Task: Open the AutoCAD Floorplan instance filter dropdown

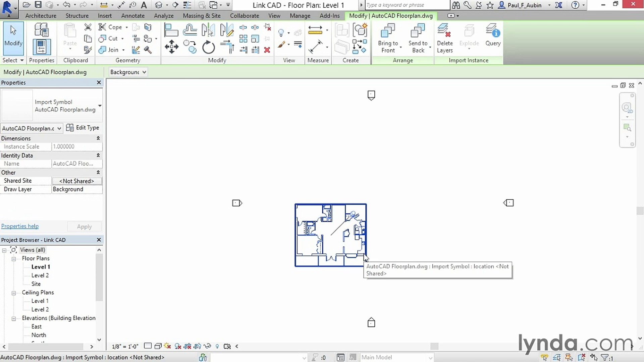Action: point(32,128)
